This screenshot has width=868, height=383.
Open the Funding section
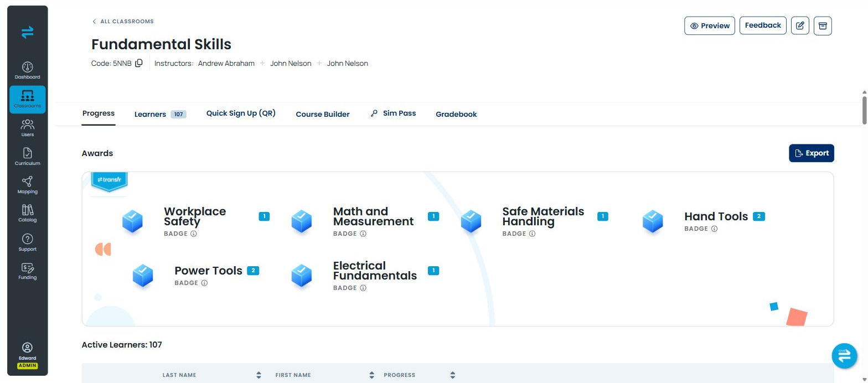[x=27, y=271]
